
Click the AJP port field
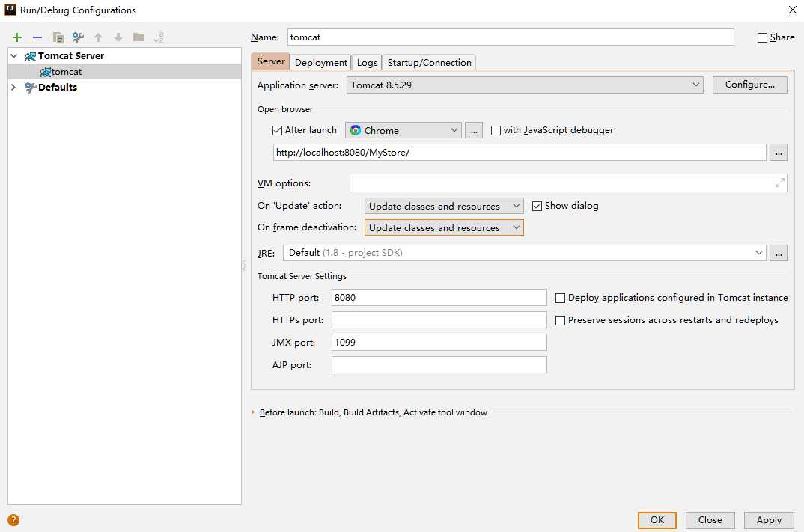[x=439, y=365]
